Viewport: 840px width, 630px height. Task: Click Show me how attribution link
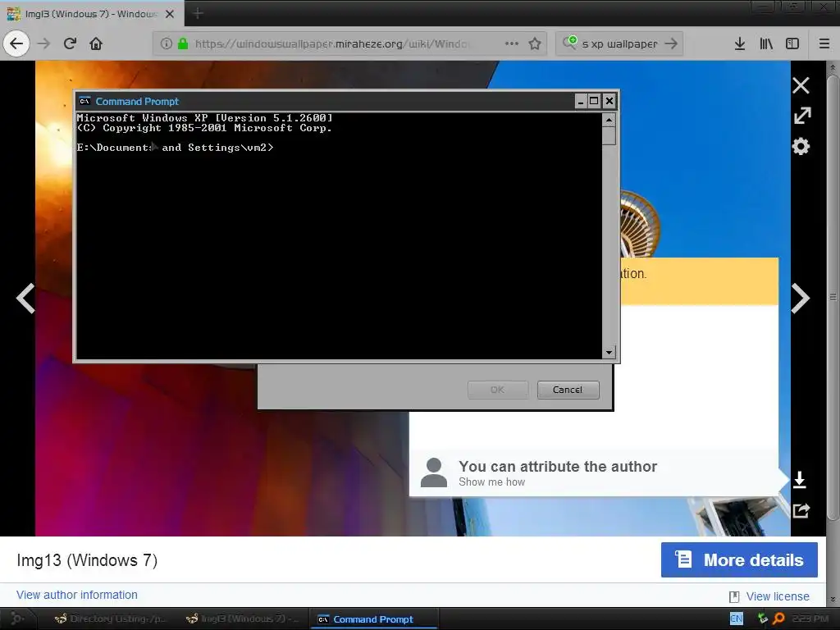tap(492, 482)
